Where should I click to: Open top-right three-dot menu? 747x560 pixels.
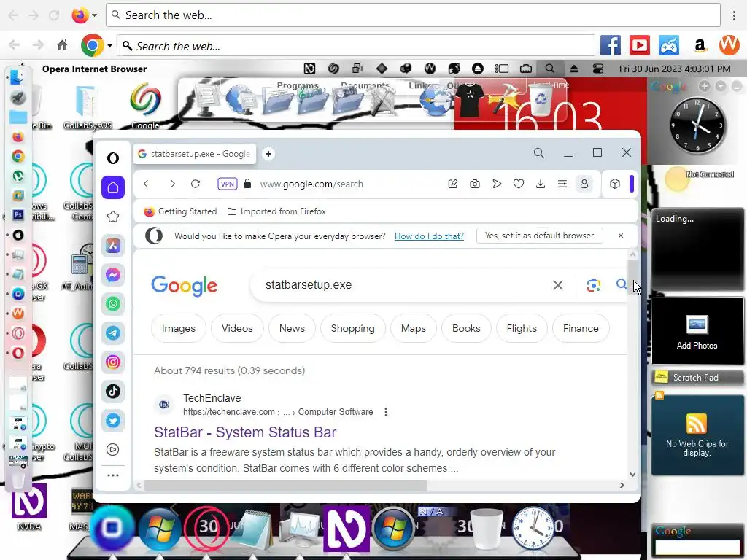coord(734,15)
